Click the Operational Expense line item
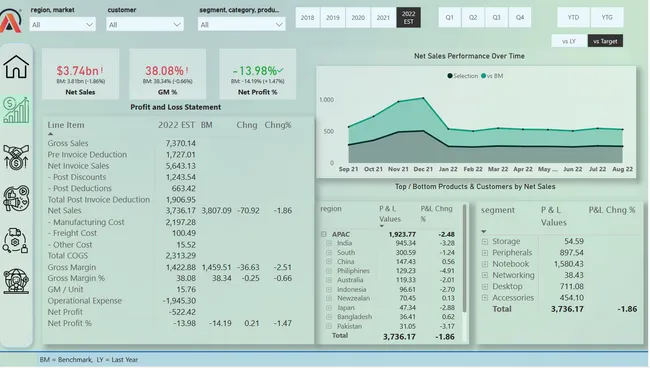This screenshot has width=650, height=368. click(x=85, y=300)
